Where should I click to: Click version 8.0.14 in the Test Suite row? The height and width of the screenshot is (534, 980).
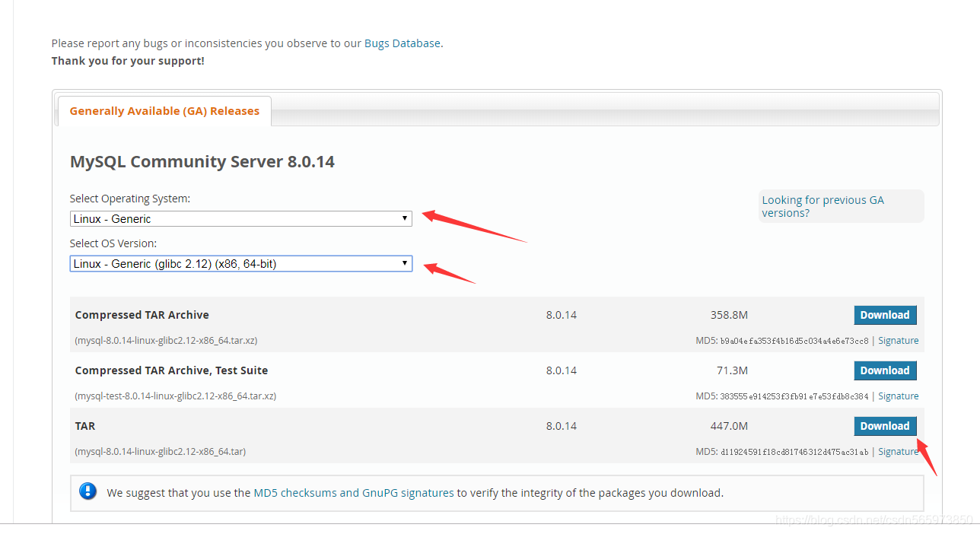tap(562, 370)
